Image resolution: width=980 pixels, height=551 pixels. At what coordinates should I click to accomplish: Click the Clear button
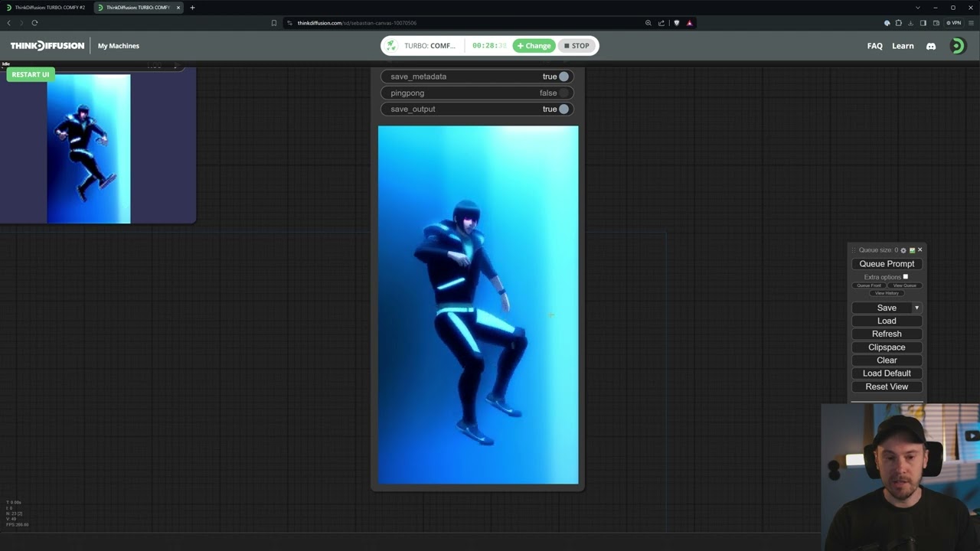click(887, 360)
